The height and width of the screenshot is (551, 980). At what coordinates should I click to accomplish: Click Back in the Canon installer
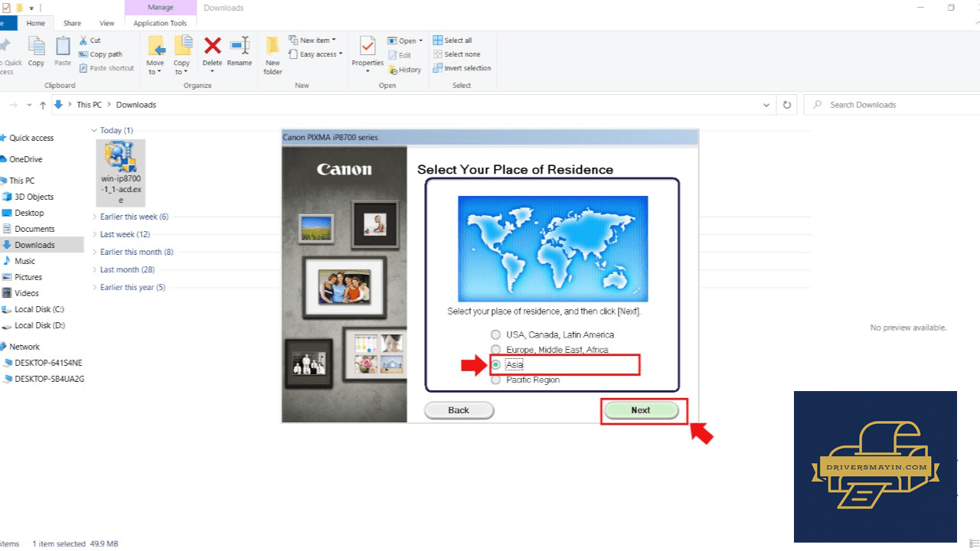[x=459, y=410]
